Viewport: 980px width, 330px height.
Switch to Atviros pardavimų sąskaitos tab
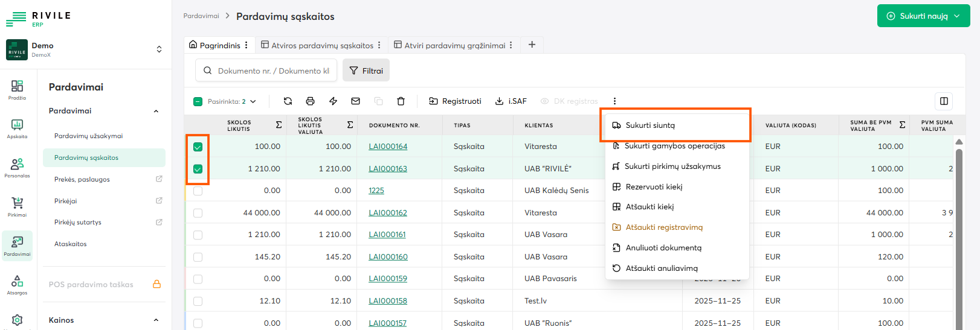[x=322, y=45]
